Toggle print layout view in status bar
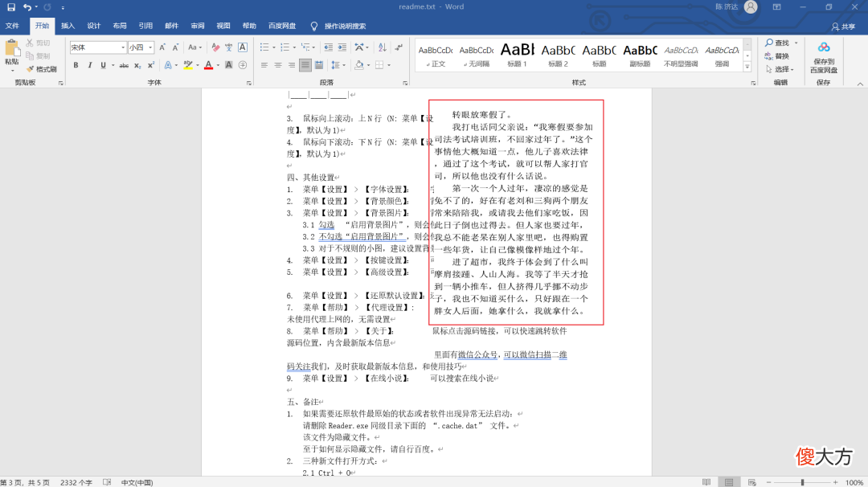Image resolution: width=868 pixels, height=487 pixels. point(729,482)
